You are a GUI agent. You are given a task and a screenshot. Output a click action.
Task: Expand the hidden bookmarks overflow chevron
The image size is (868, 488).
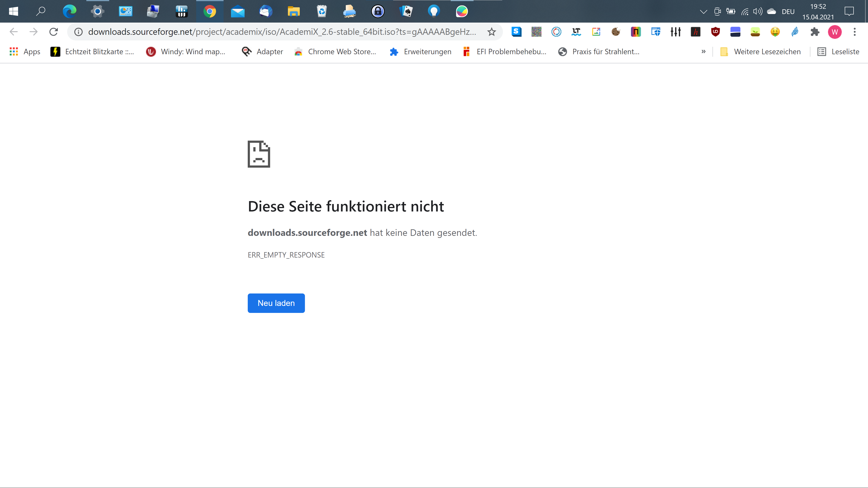pos(704,52)
